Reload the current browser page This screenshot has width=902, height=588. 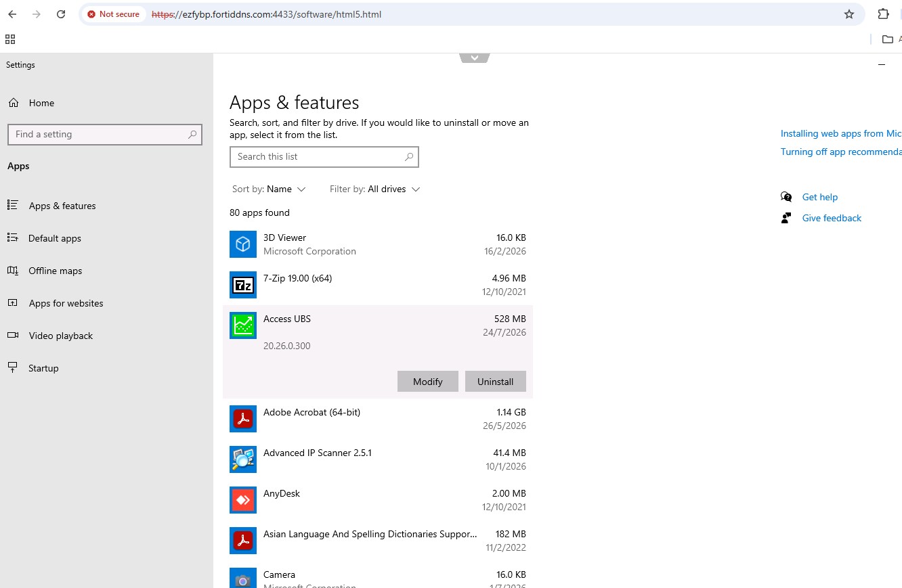(x=61, y=14)
